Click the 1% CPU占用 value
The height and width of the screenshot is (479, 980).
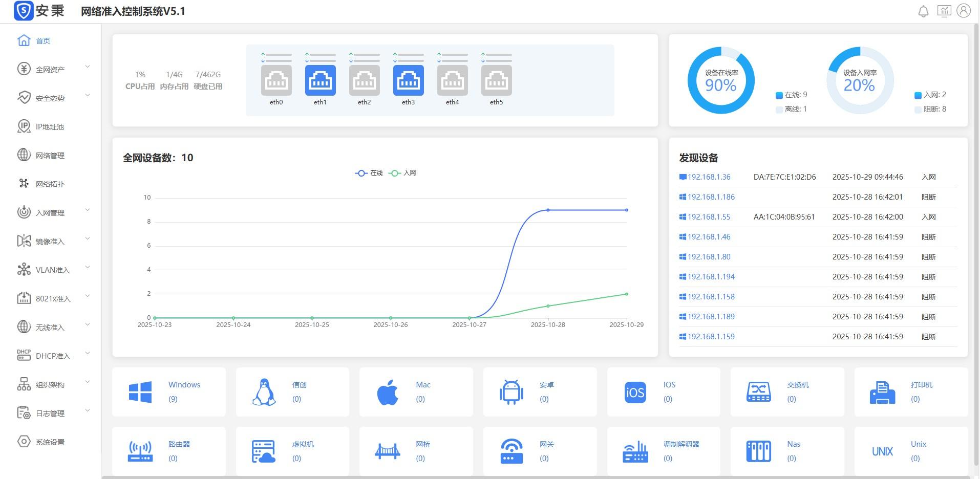[140, 75]
